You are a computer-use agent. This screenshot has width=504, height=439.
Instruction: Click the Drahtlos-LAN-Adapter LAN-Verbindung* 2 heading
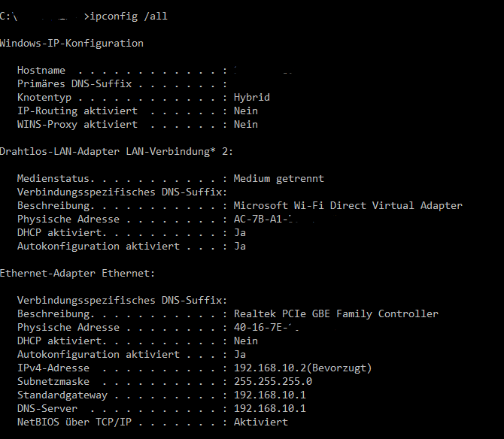[117, 151]
